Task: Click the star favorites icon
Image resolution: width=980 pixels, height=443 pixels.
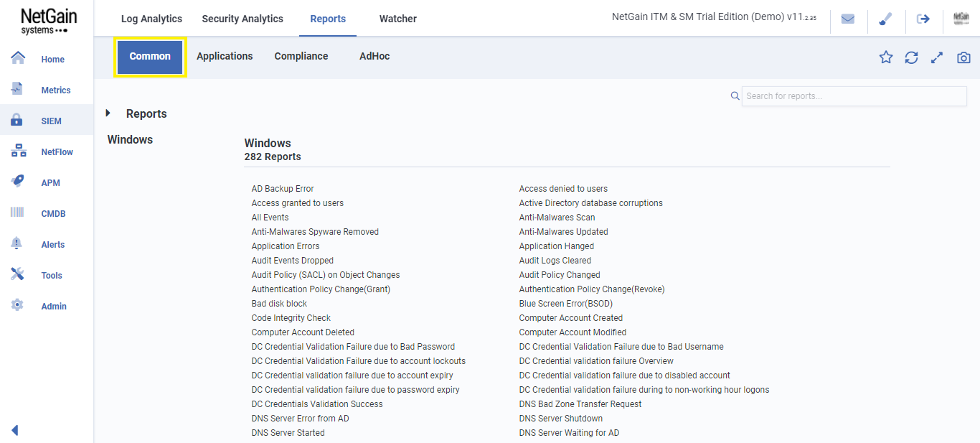Action: click(886, 57)
